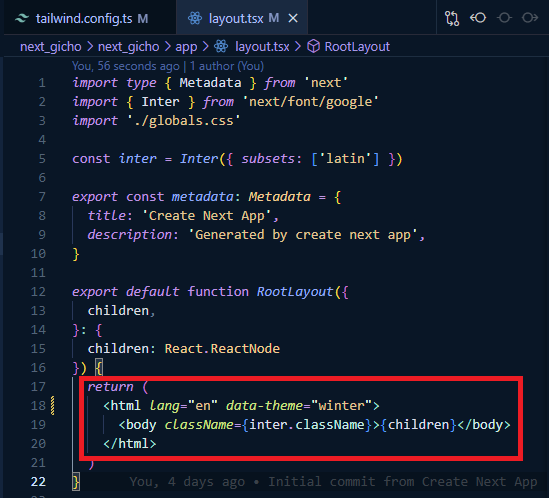Click the RootLayout cube symbol icon
The height and width of the screenshot is (498, 549).
tap(313, 46)
